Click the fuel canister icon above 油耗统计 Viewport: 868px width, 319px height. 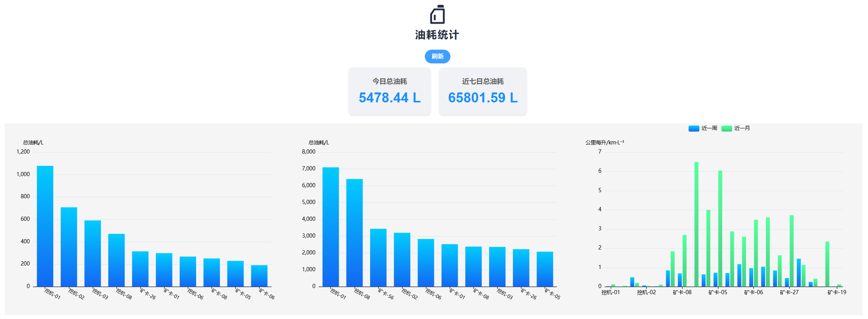pos(437,15)
